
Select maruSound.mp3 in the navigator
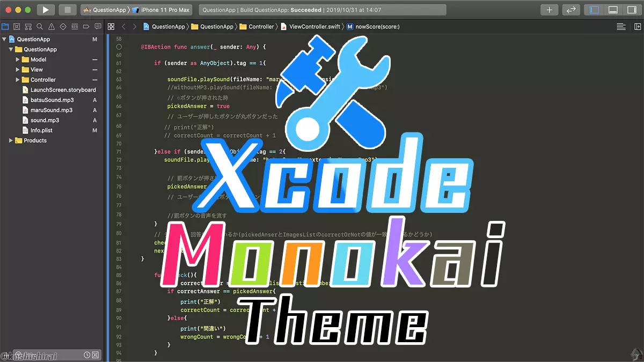53,110
